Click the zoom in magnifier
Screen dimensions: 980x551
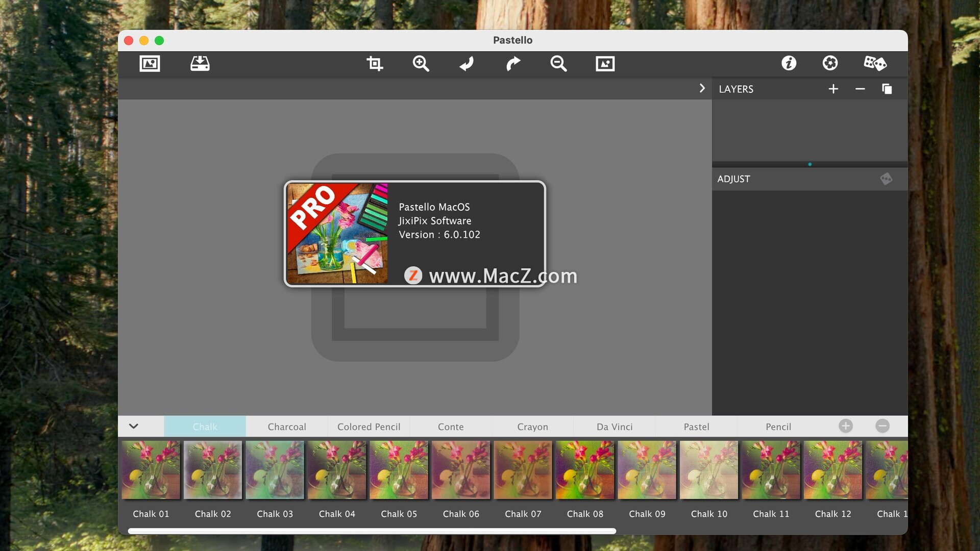coord(421,63)
